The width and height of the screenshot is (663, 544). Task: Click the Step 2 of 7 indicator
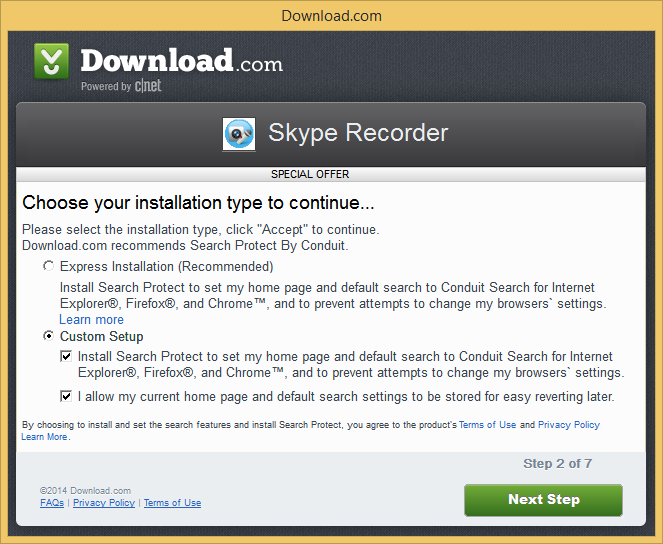click(x=557, y=463)
